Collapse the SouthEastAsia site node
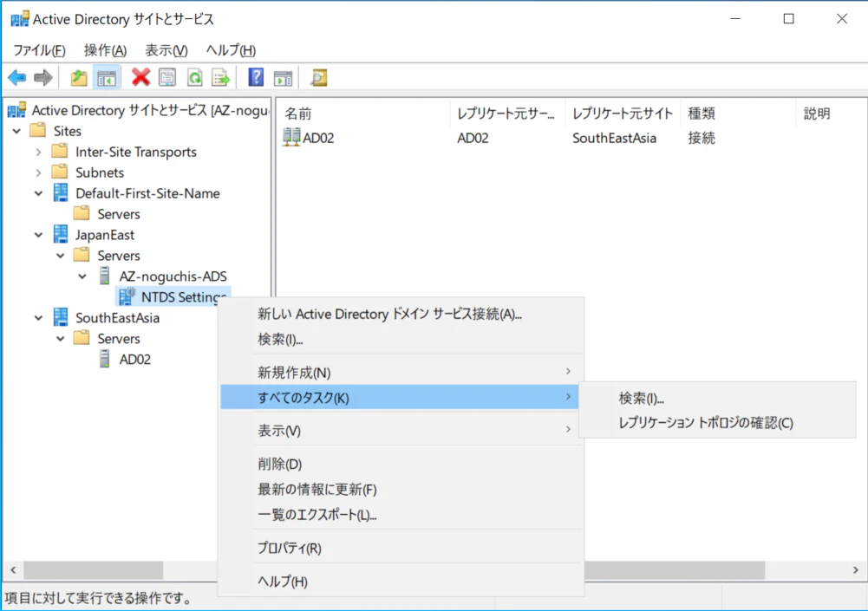This screenshot has height=611, width=868. coord(38,318)
